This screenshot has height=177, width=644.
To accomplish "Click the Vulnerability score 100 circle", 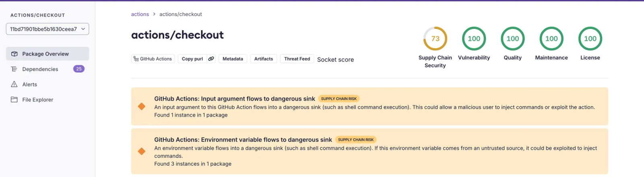I will (x=474, y=39).
